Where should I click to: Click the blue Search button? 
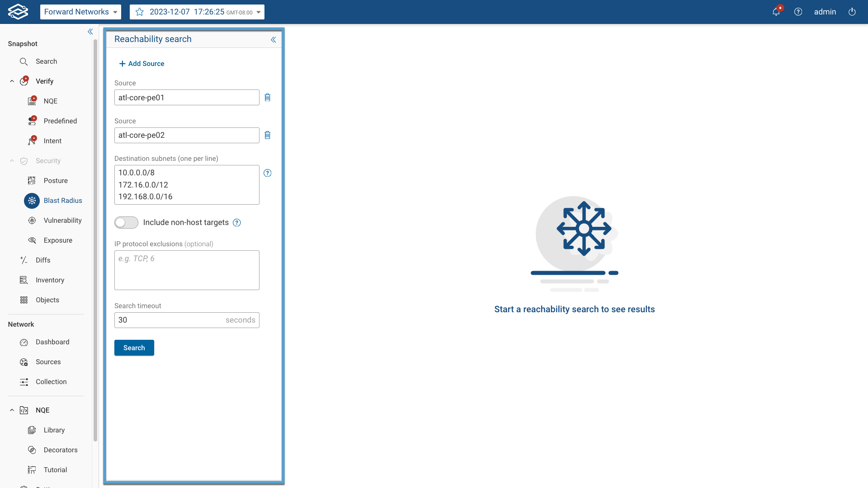(134, 348)
